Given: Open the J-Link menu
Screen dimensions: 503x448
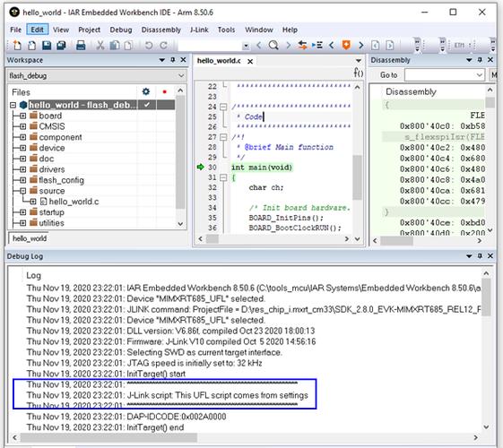Looking at the screenshot, I should click(x=199, y=30).
